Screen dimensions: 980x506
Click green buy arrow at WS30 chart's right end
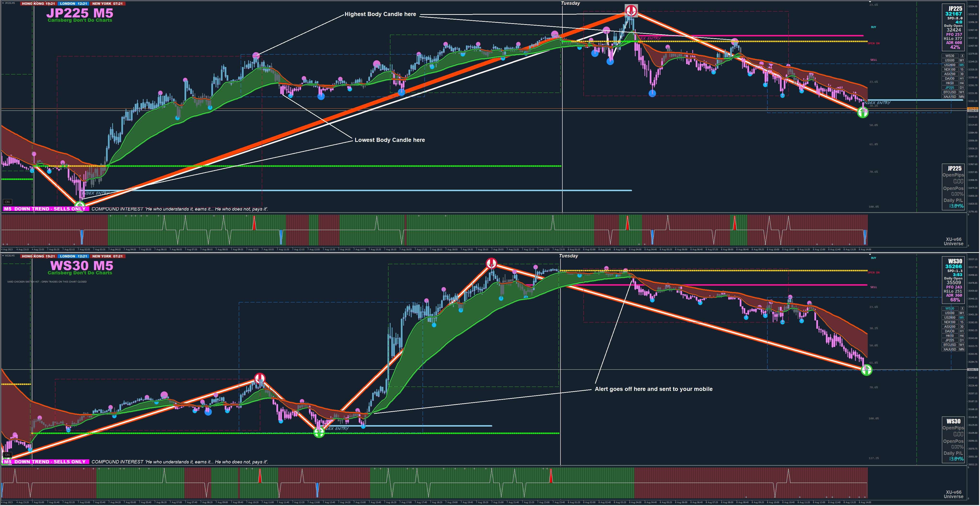[866, 370]
